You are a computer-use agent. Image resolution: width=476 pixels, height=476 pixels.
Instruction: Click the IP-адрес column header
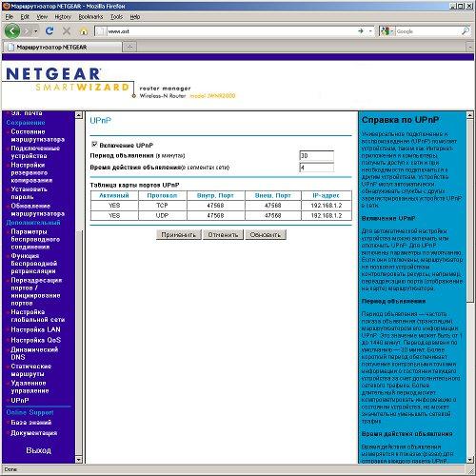point(326,195)
